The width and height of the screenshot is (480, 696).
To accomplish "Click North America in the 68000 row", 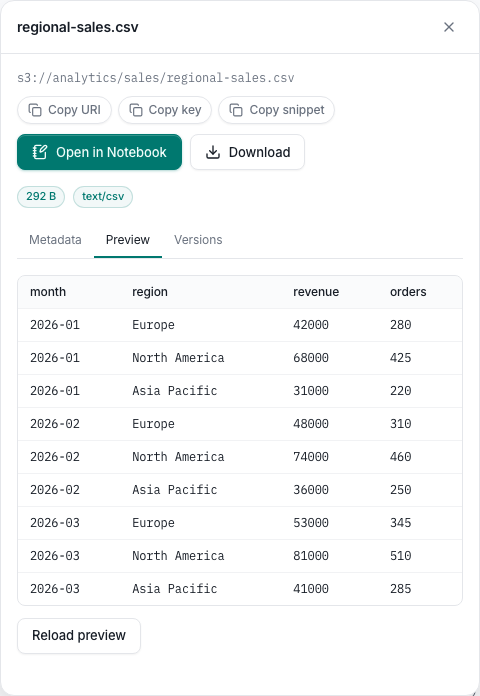I will 178,358.
